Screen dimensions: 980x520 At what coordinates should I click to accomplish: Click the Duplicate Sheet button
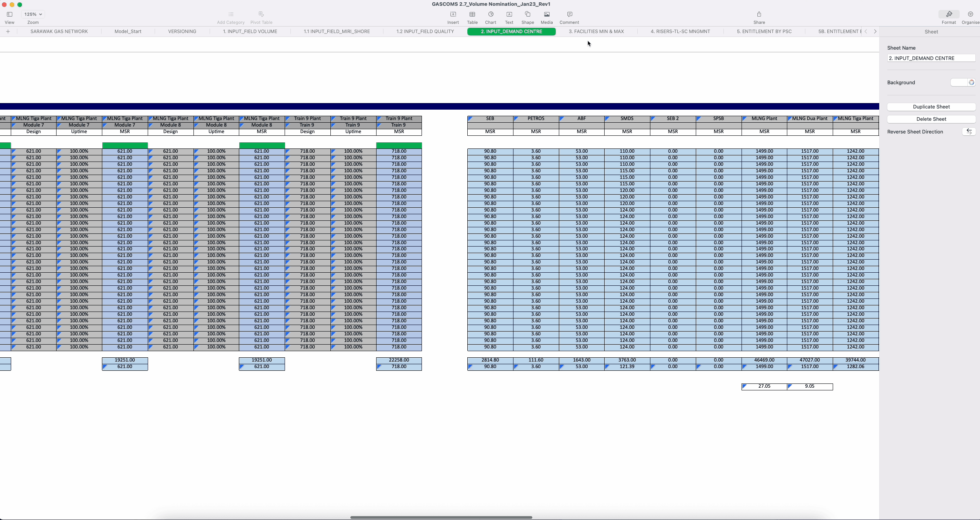pos(931,107)
